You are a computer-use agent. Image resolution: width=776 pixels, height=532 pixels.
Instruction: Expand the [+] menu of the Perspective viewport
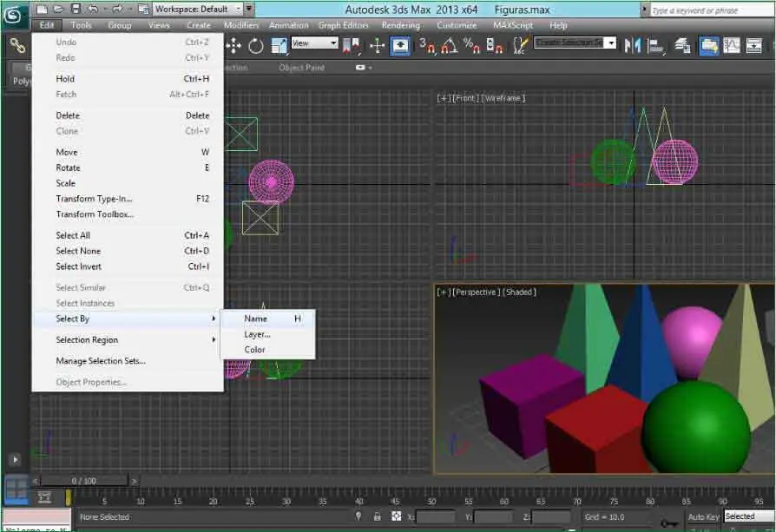click(x=443, y=292)
